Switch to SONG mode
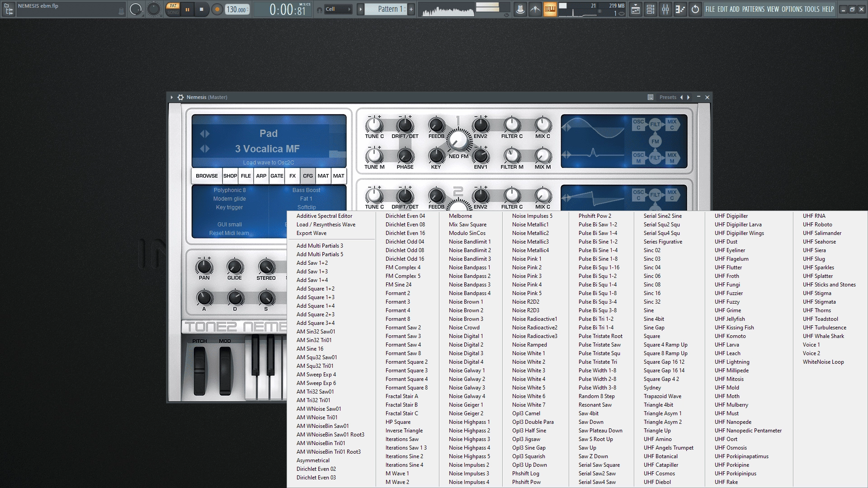 click(x=173, y=13)
